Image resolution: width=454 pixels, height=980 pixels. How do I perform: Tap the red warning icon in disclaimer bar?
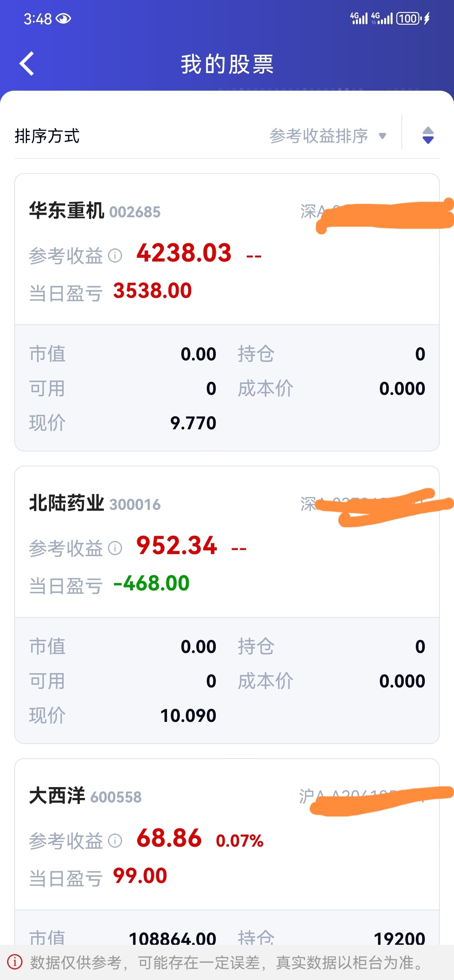point(15,962)
